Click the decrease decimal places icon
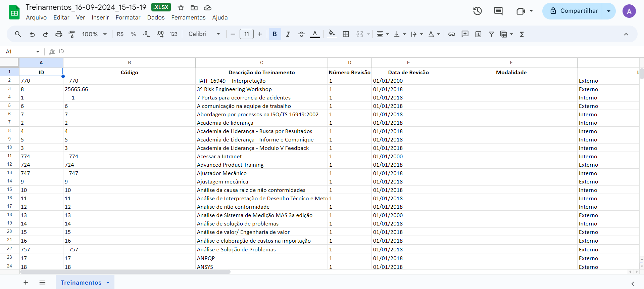This screenshot has width=644, height=289. click(x=147, y=34)
